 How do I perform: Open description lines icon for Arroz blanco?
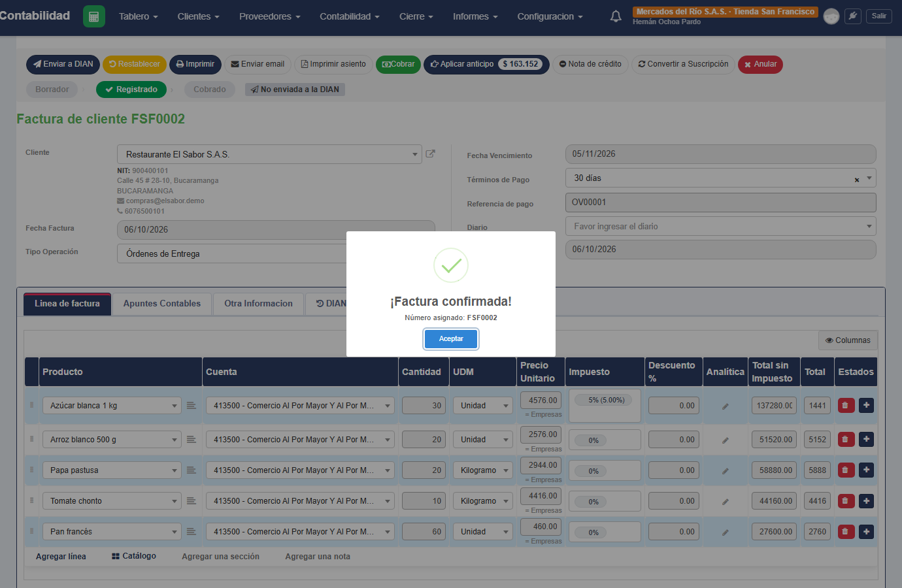tap(191, 440)
